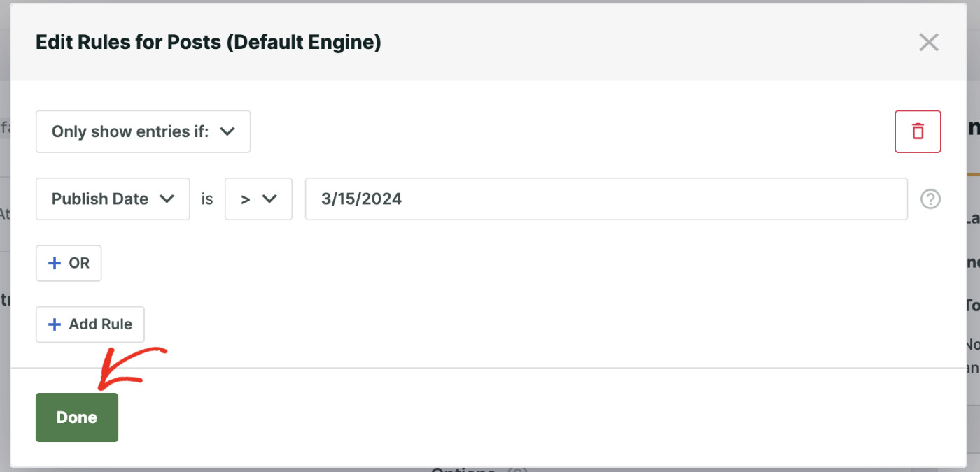Add an OR condition
Screen dimensions: 980x472
tap(68, 263)
